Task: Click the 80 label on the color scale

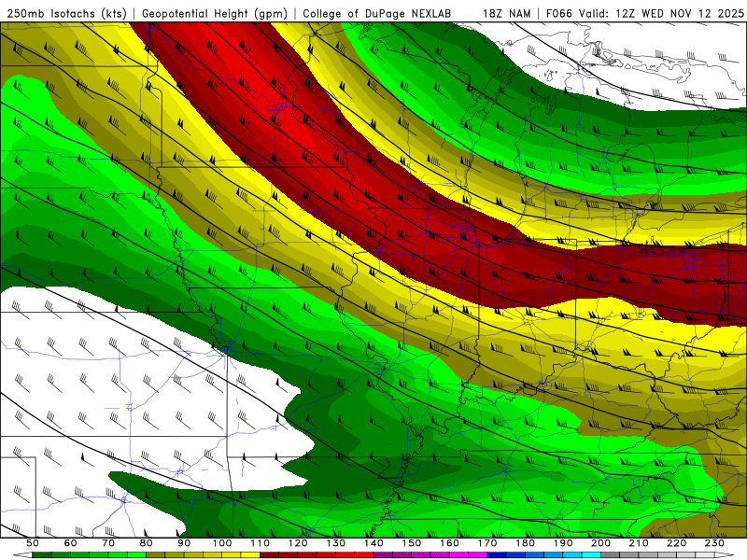Action: point(147,543)
